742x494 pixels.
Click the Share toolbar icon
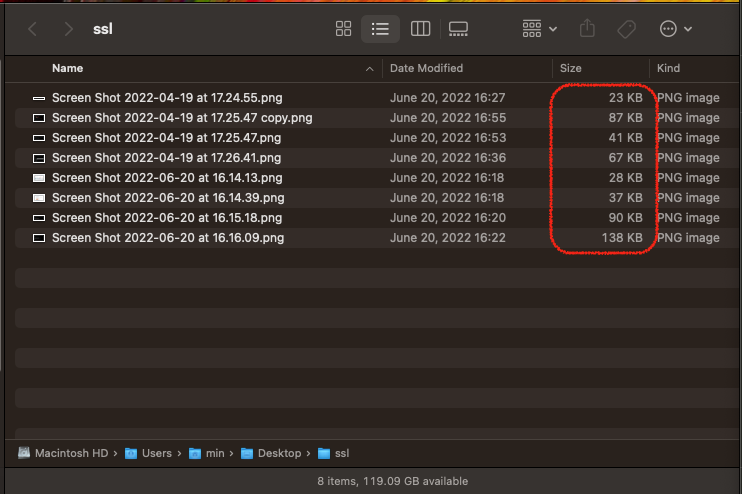587,28
